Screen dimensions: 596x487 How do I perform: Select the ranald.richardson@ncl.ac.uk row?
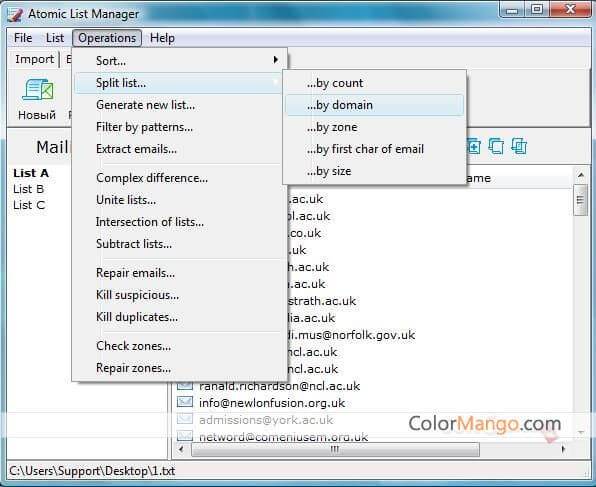click(x=279, y=386)
